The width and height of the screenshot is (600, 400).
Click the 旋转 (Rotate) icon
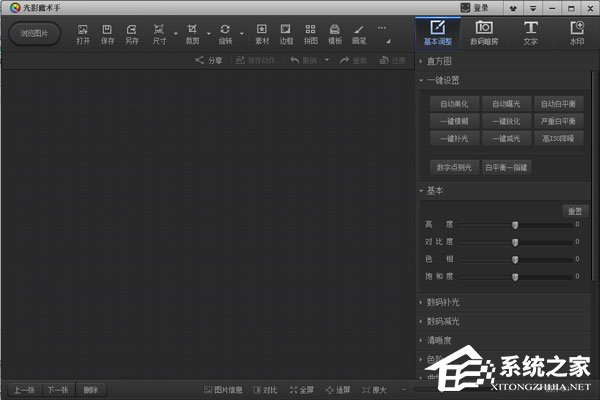[x=225, y=34]
